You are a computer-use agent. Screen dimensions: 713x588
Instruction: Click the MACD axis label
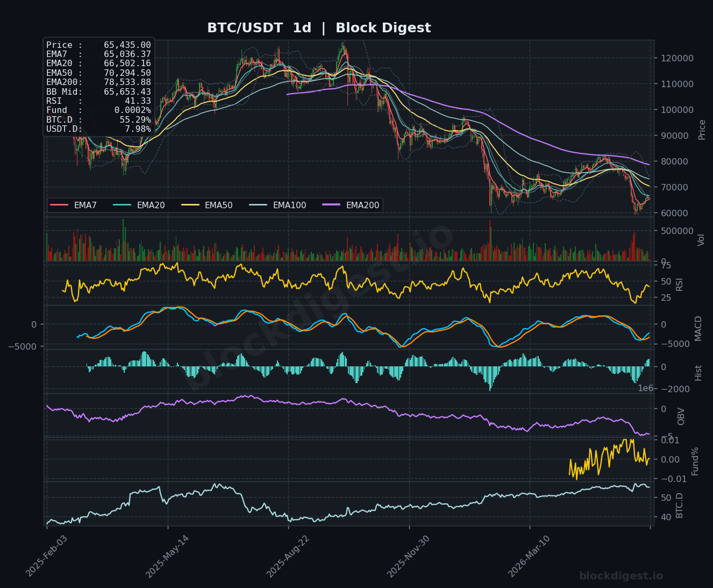tap(698, 328)
